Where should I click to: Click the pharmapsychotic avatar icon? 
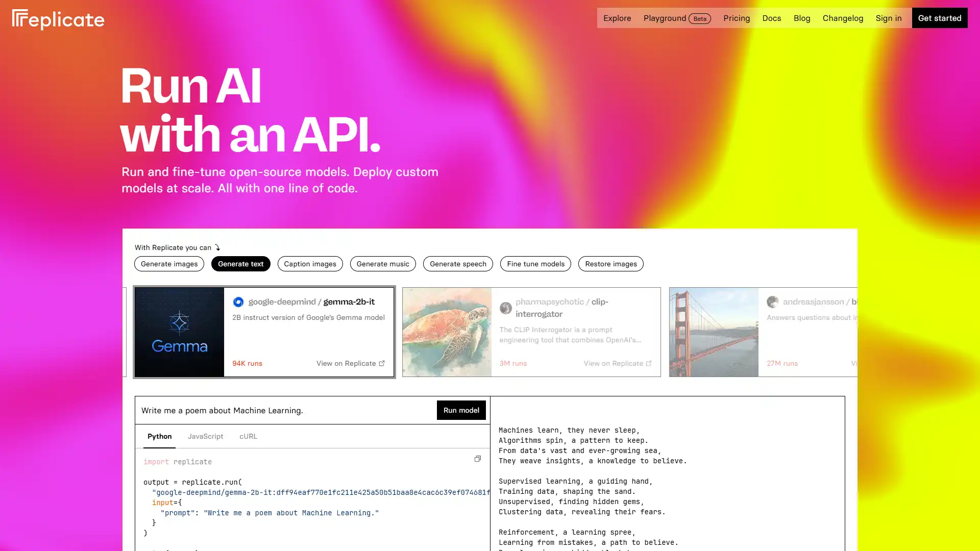click(x=506, y=308)
